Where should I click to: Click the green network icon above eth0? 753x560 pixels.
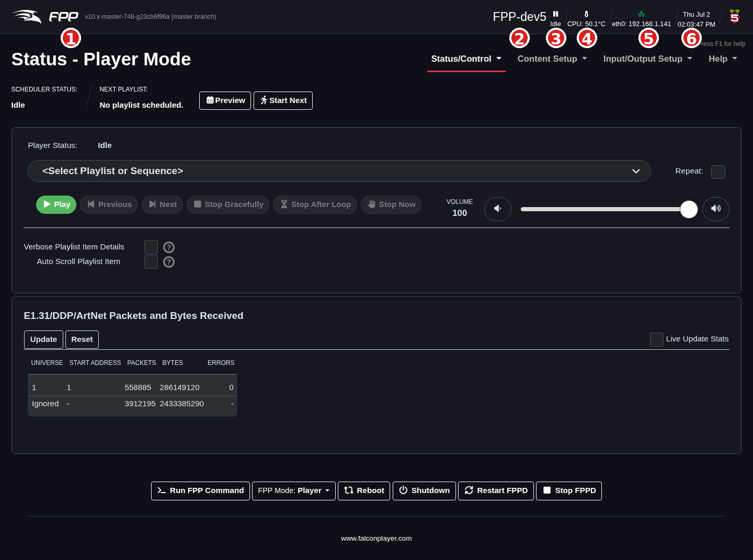641,14
